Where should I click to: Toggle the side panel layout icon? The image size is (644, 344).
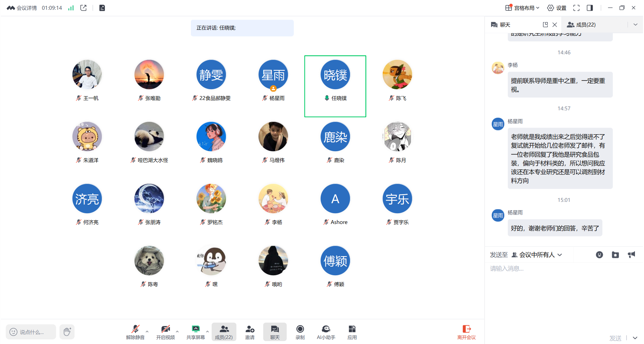[590, 8]
